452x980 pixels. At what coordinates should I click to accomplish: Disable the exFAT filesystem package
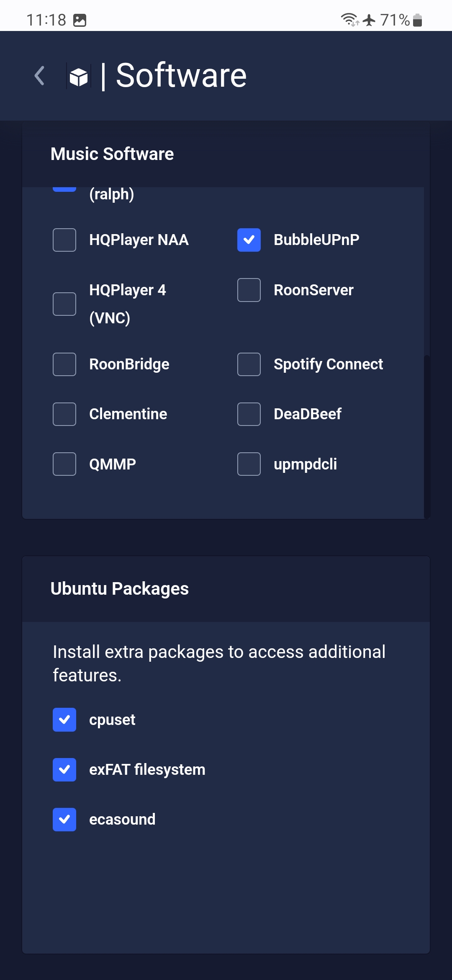pyautogui.click(x=64, y=770)
